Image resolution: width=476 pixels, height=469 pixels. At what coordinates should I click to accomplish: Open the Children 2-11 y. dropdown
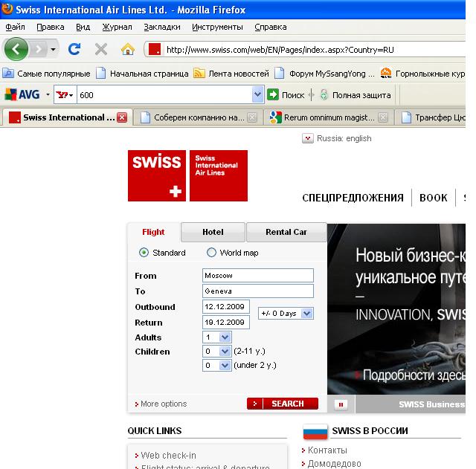point(217,352)
